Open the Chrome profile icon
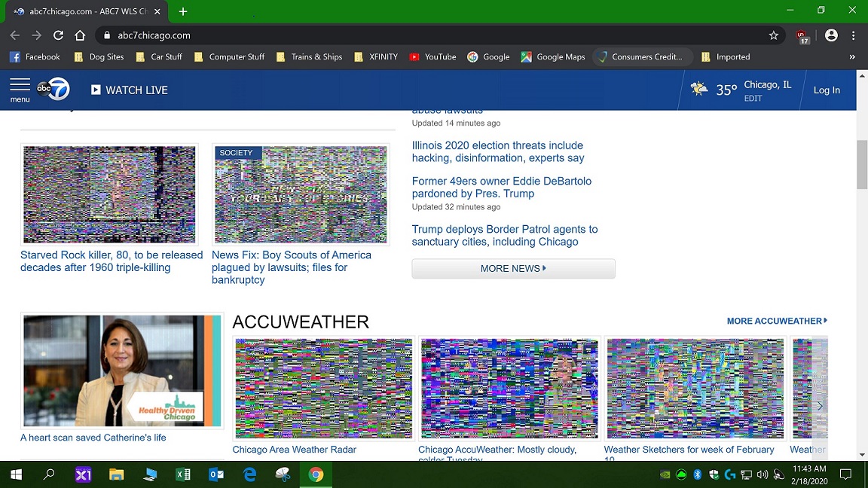This screenshot has height=488, width=868. click(831, 35)
